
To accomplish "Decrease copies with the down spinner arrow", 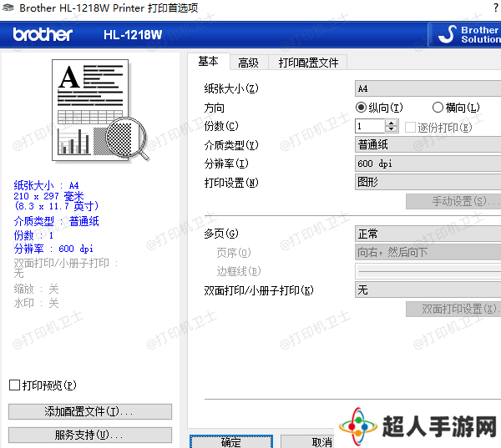I will pyautogui.click(x=391, y=129).
